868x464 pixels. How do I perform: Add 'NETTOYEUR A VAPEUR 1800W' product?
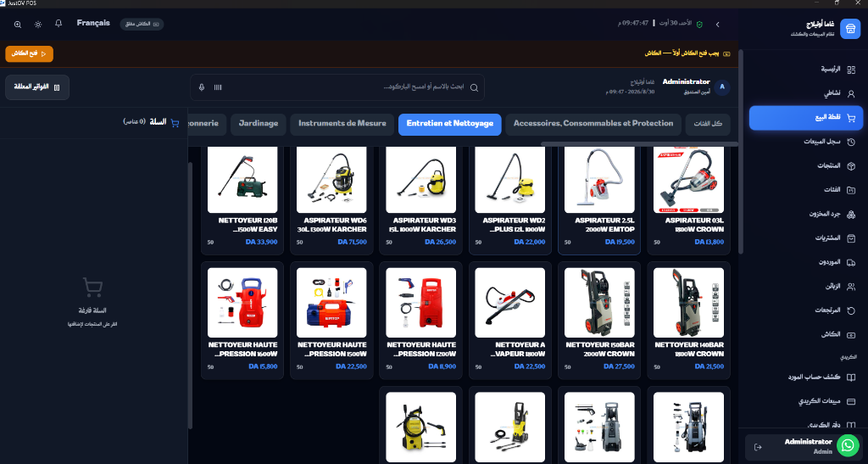[509, 321]
